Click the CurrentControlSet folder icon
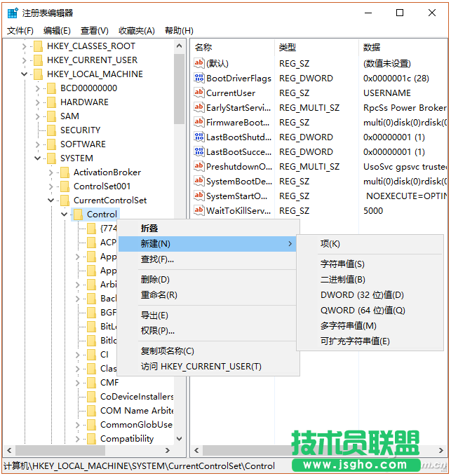The image size is (451, 476). click(x=65, y=200)
